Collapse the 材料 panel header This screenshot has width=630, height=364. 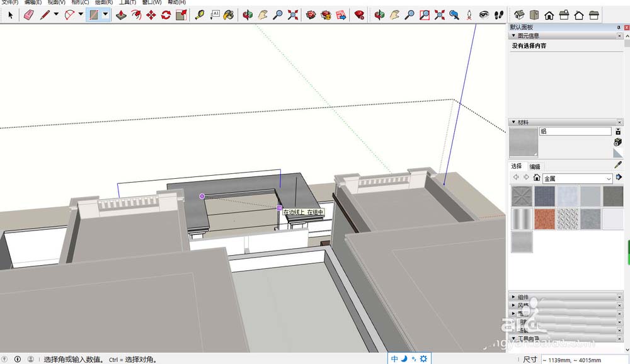click(x=513, y=122)
